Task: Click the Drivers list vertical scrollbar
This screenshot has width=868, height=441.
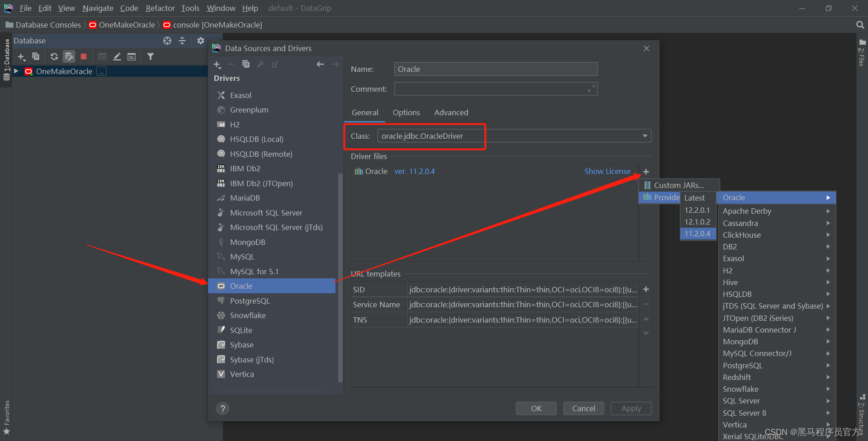Action: 340,277
